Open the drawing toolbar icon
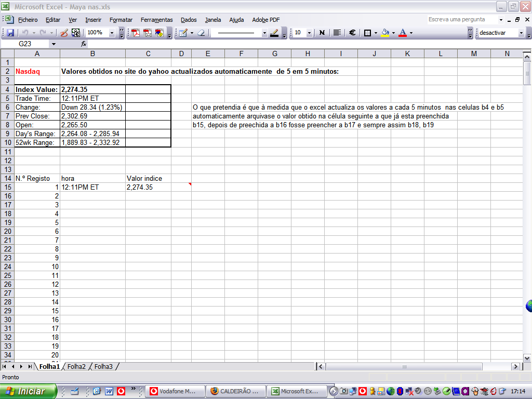 [x=64, y=33]
